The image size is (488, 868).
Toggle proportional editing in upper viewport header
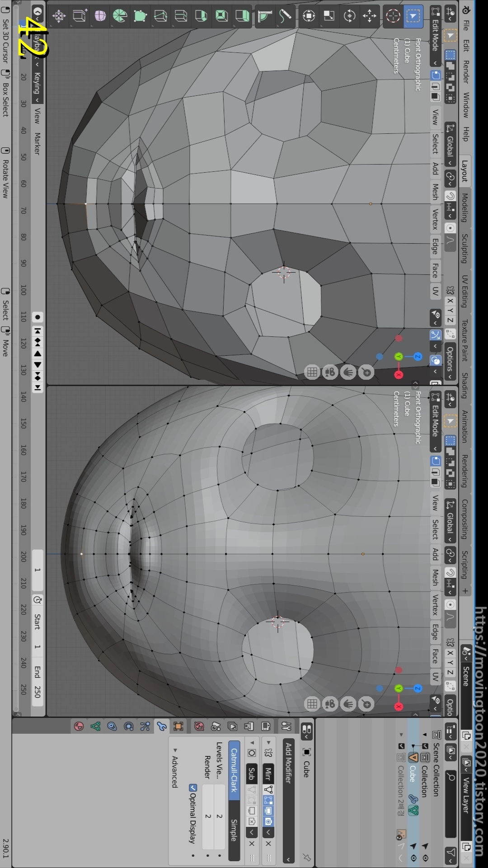click(x=450, y=228)
